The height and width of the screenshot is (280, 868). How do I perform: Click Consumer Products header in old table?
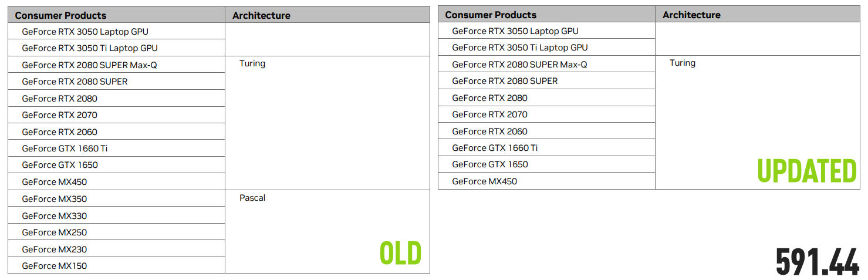[61, 15]
